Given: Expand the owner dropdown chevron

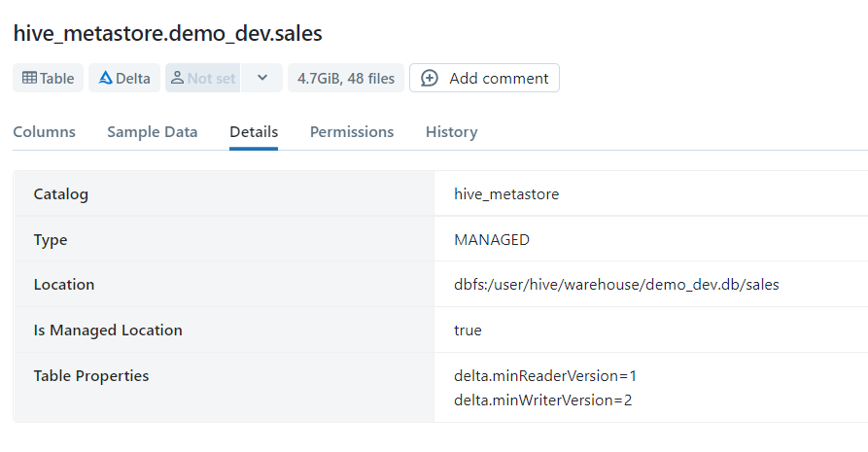Looking at the screenshot, I should click(x=261, y=79).
